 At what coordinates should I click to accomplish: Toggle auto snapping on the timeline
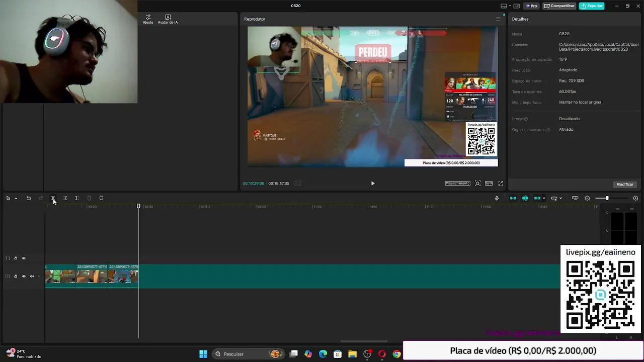point(525,198)
